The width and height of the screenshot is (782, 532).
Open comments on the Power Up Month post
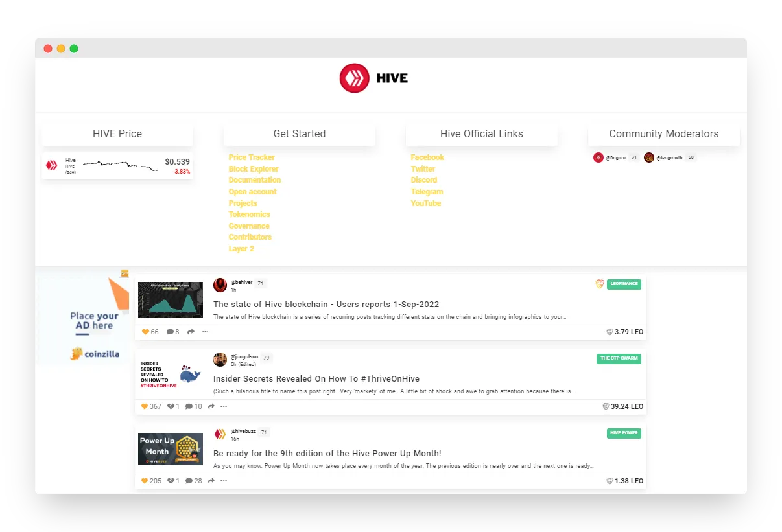[189, 481]
